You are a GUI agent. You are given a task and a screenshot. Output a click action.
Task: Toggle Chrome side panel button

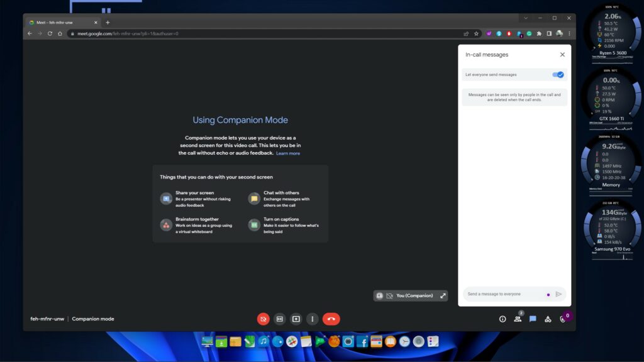point(548,33)
